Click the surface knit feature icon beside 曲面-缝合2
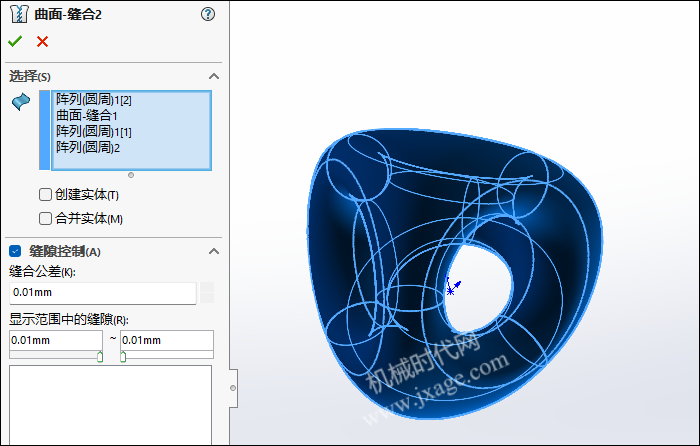 (x=19, y=14)
